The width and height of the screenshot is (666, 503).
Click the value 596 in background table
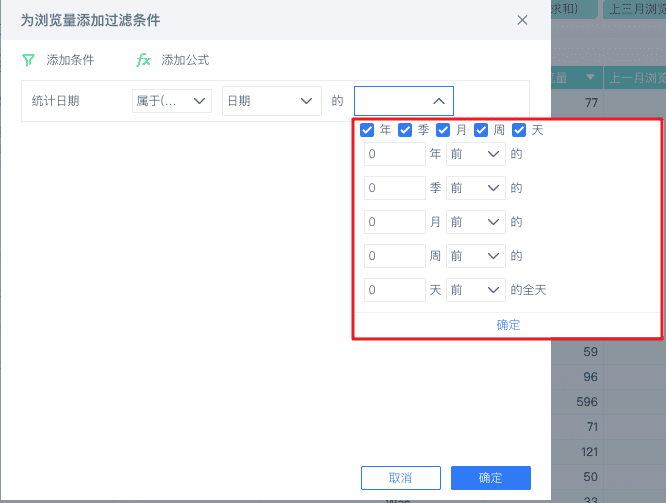(x=587, y=402)
